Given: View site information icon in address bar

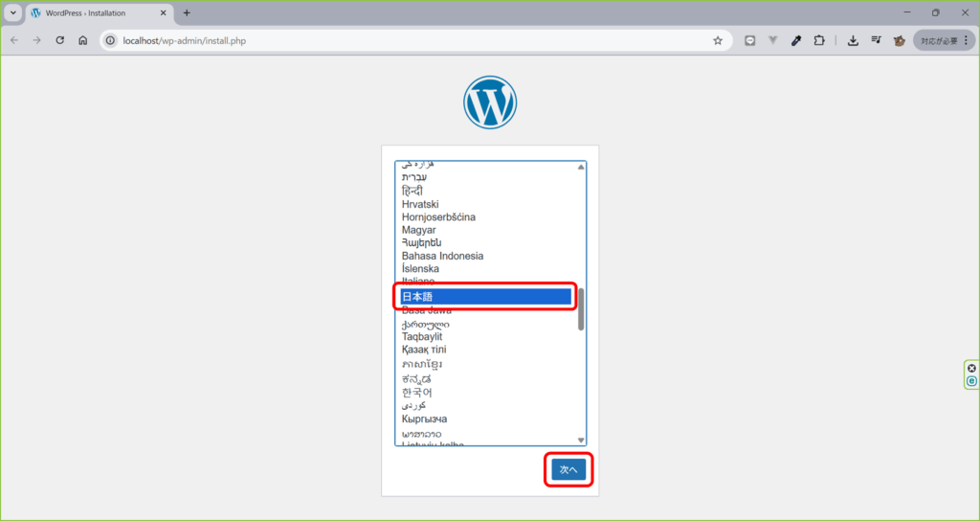Looking at the screenshot, I should coord(111,40).
